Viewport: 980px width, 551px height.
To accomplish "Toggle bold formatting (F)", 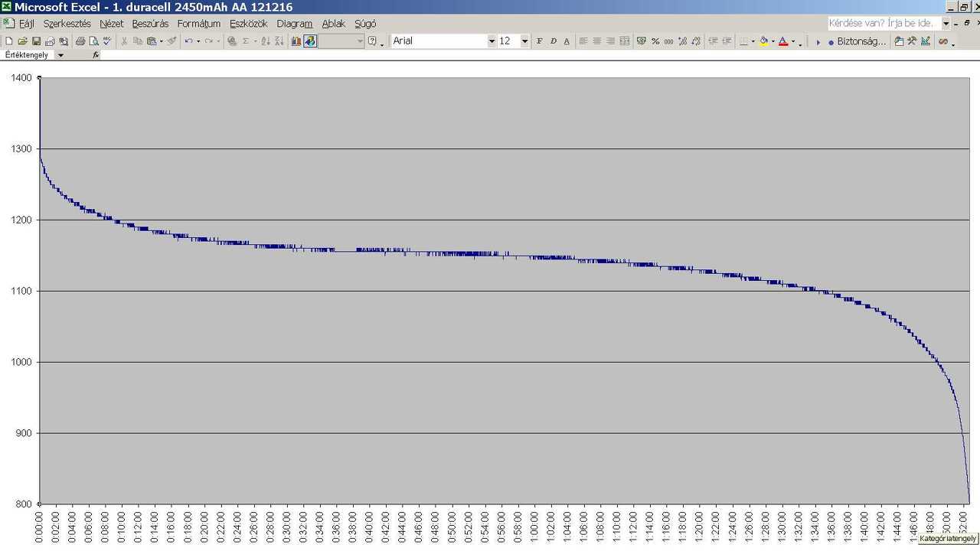I will click(539, 41).
